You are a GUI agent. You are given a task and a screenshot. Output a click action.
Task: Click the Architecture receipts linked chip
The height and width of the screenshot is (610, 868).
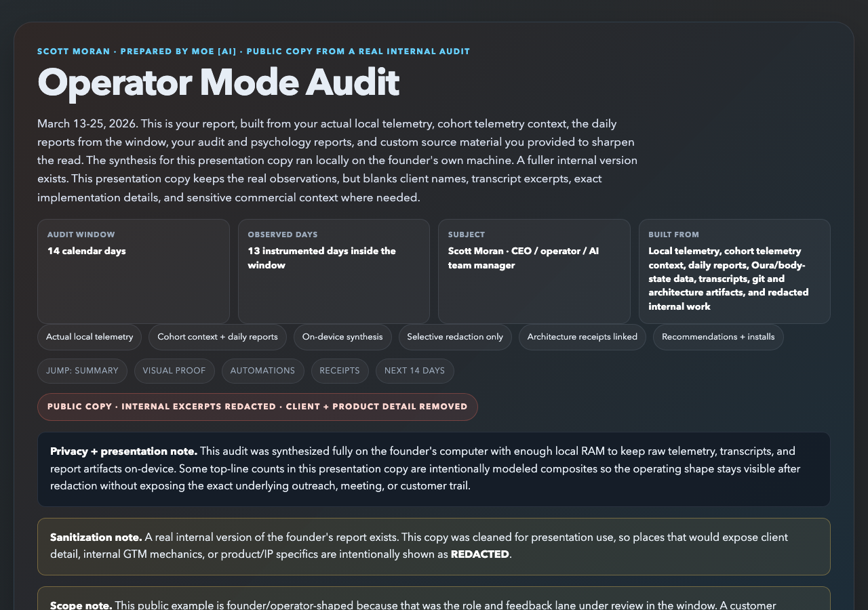pyautogui.click(x=583, y=337)
